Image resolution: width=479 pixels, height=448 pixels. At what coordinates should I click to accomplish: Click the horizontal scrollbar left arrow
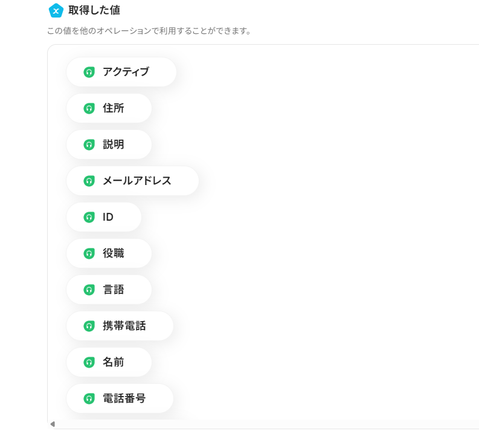click(53, 424)
